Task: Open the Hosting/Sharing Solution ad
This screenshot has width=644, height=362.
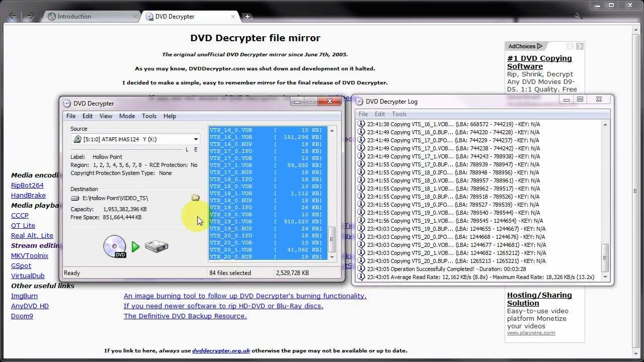Action: 539,299
